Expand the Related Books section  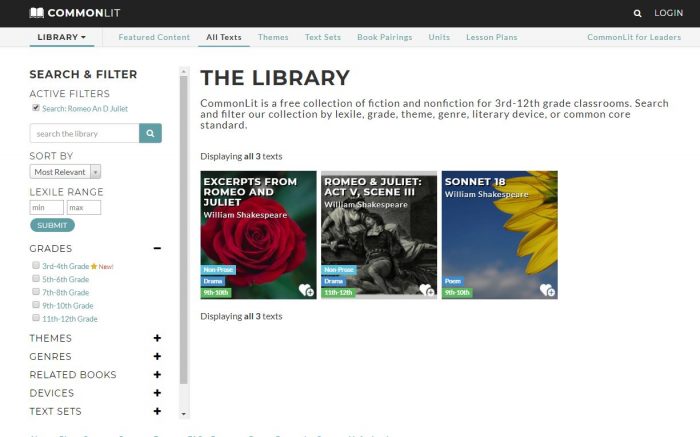(157, 375)
